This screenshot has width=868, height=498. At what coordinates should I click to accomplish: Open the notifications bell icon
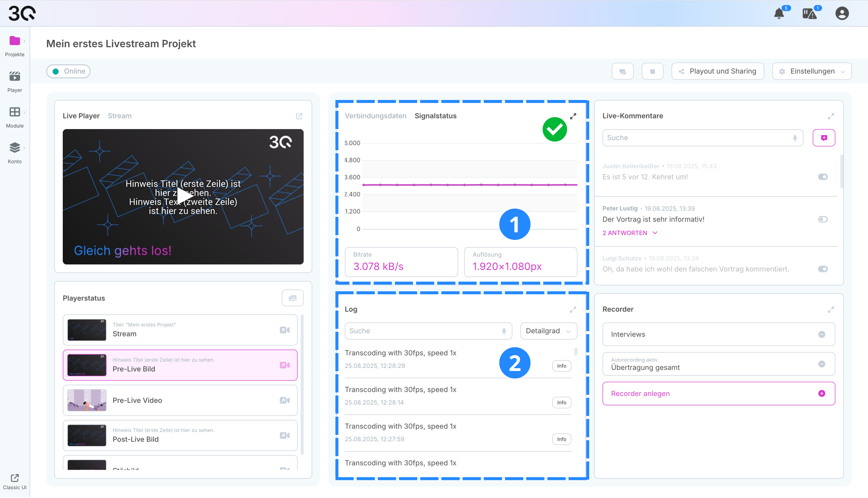(x=779, y=14)
